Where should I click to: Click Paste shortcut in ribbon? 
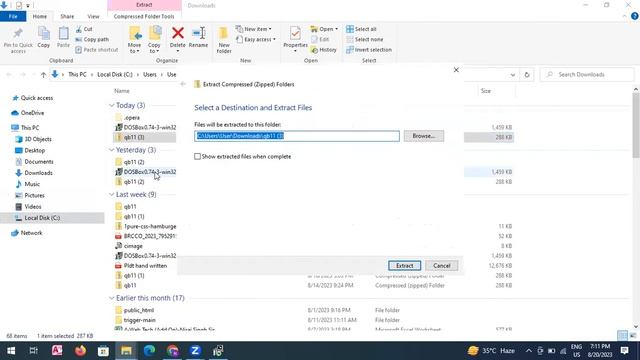tap(97, 50)
